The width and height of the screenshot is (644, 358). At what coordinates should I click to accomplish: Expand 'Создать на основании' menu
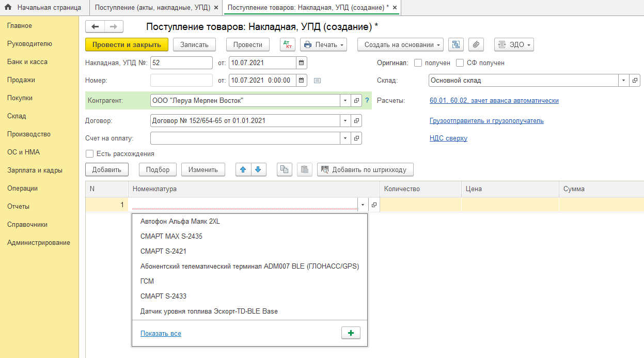400,45
